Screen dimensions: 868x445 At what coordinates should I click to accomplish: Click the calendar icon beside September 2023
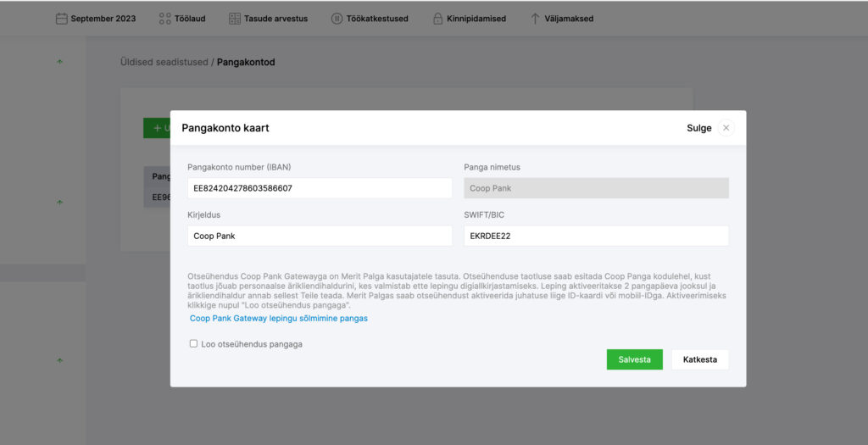click(61, 19)
